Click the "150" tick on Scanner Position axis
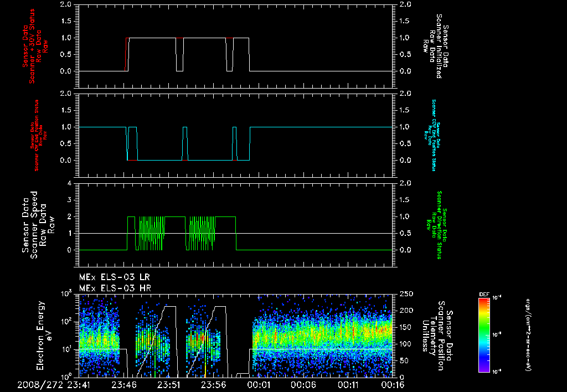The image size is (567, 392). pos(405,327)
